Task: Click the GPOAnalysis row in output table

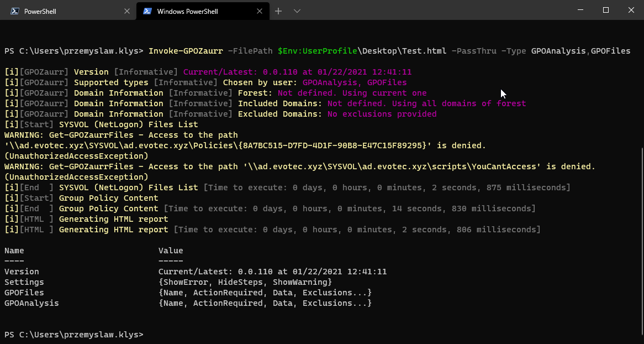Action: (31, 303)
